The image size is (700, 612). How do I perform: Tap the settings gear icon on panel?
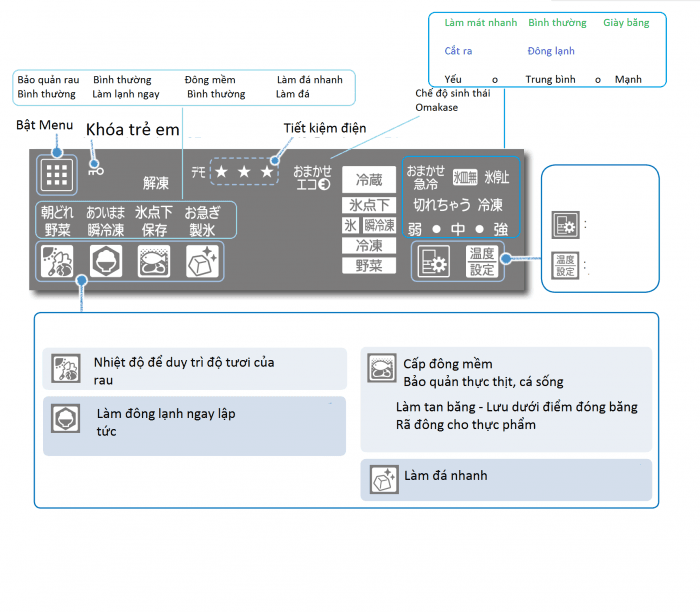tap(433, 262)
